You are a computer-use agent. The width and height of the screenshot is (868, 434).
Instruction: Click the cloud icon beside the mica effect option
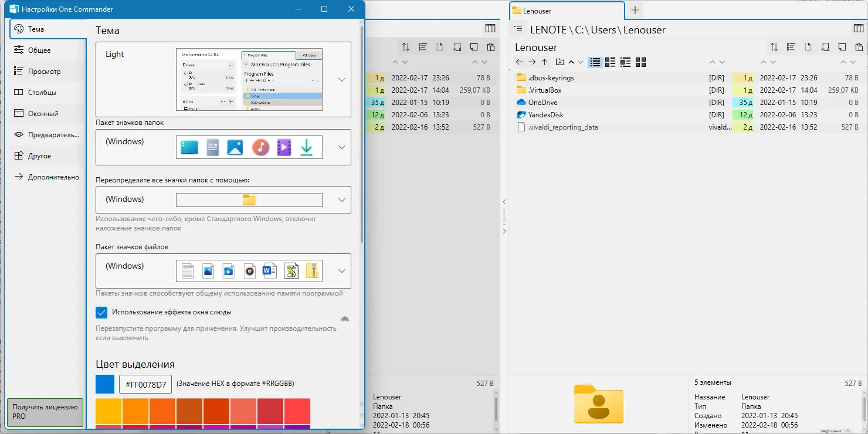(345, 318)
